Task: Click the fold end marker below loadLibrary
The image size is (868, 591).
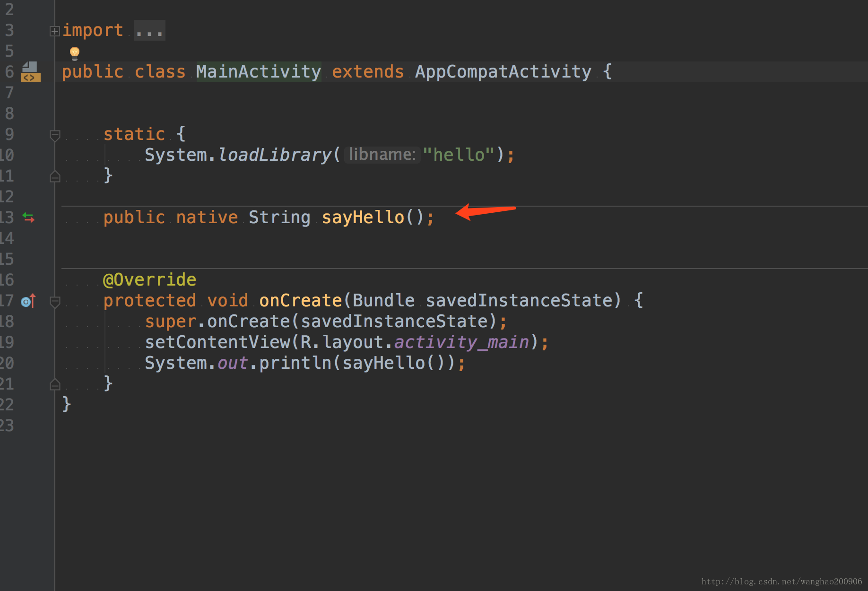Action: pyautogui.click(x=55, y=177)
